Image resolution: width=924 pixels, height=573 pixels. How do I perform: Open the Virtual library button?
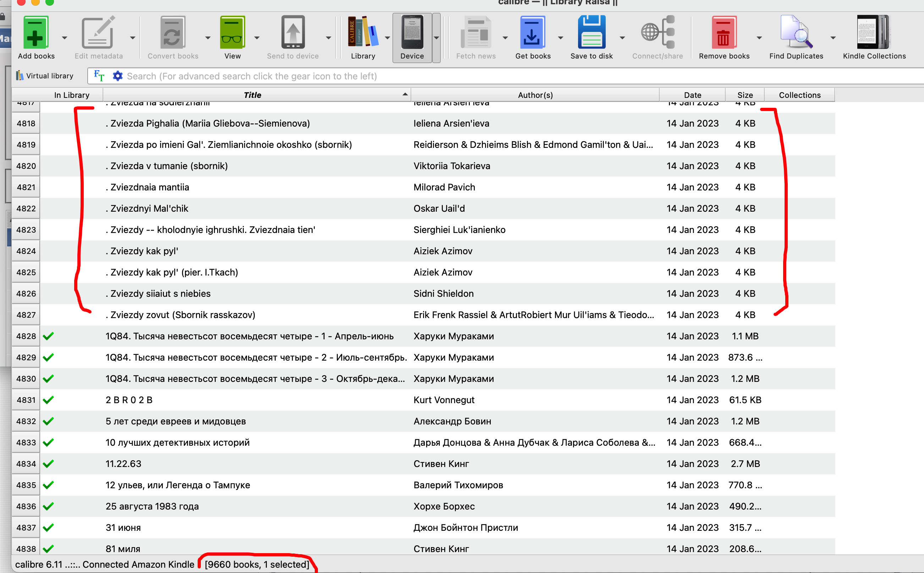click(x=45, y=76)
